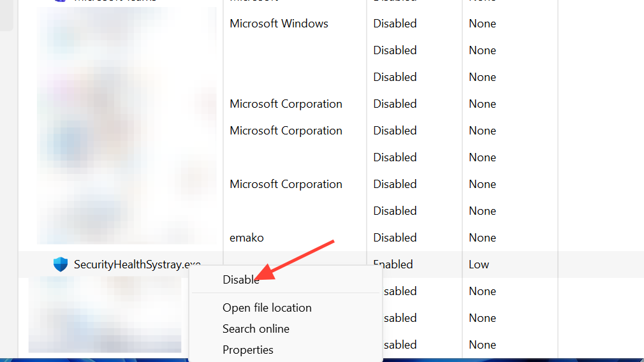Image resolution: width=644 pixels, height=362 pixels.
Task: Select the SecurityHealthSystray.exe entry name
Action: click(137, 264)
